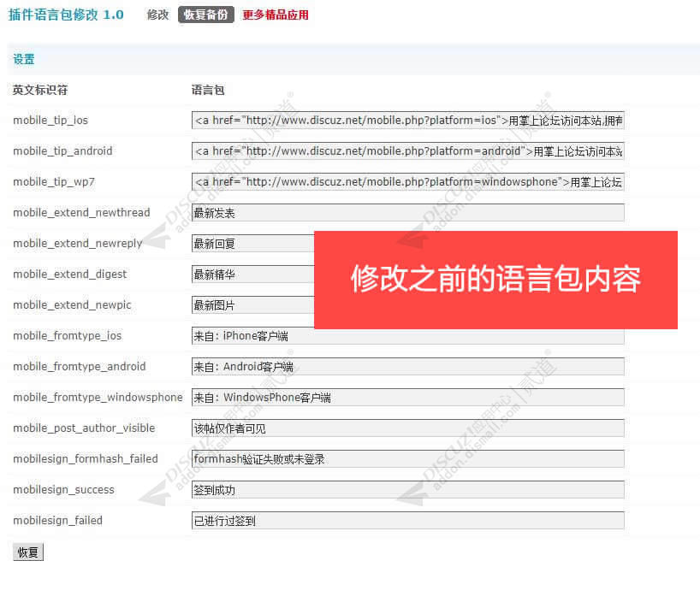Click the 来自: Android客户端 input field

[x=407, y=366]
